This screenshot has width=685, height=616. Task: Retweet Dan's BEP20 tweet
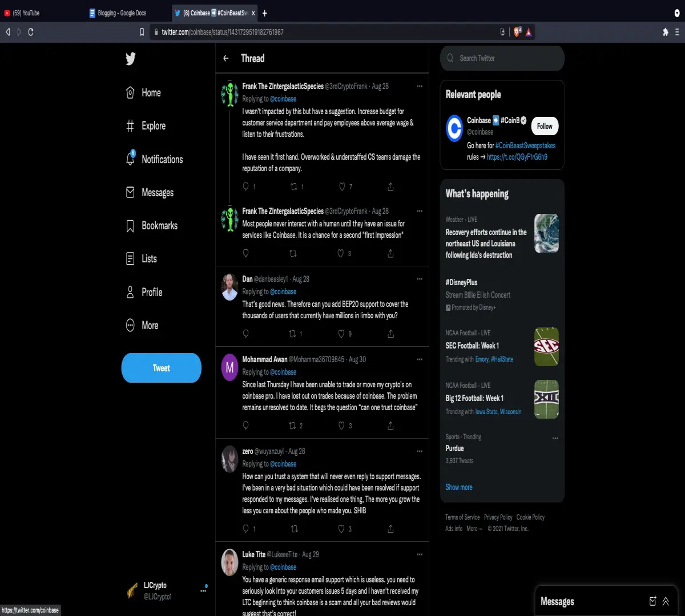[293, 334]
